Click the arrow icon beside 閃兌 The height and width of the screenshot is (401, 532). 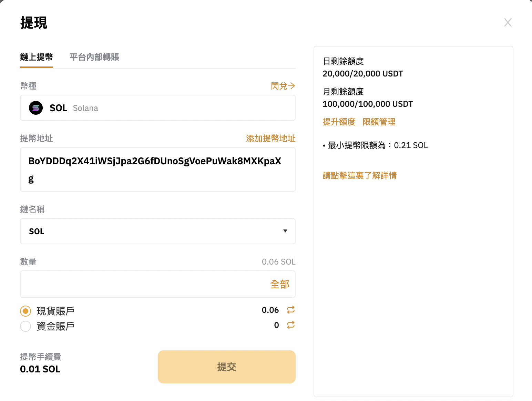click(292, 86)
